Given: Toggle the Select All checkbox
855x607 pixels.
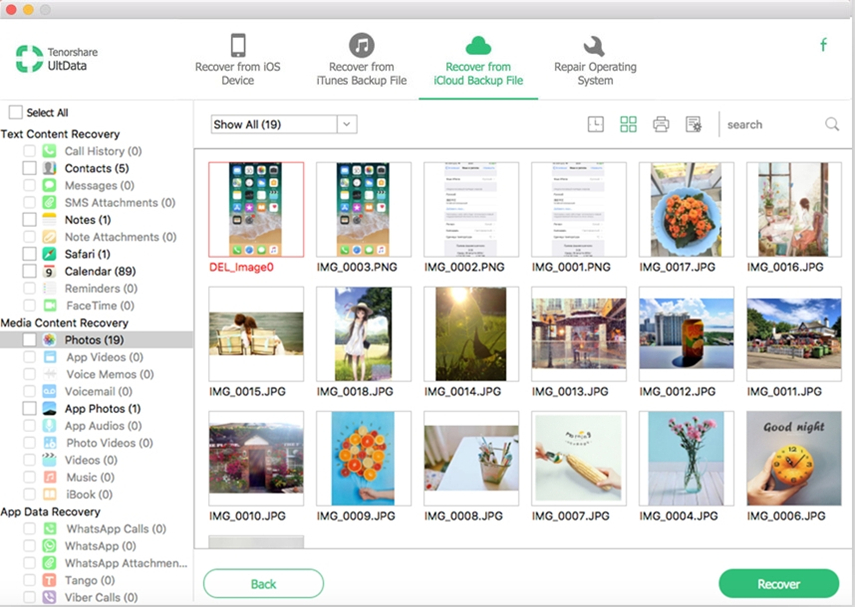Looking at the screenshot, I should (16, 112).
